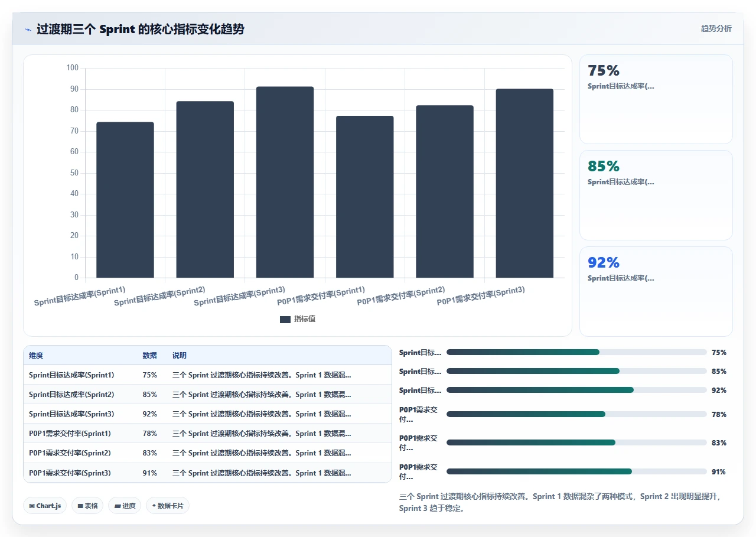Click the progress bar showing 85%

(x=576, y=371)
